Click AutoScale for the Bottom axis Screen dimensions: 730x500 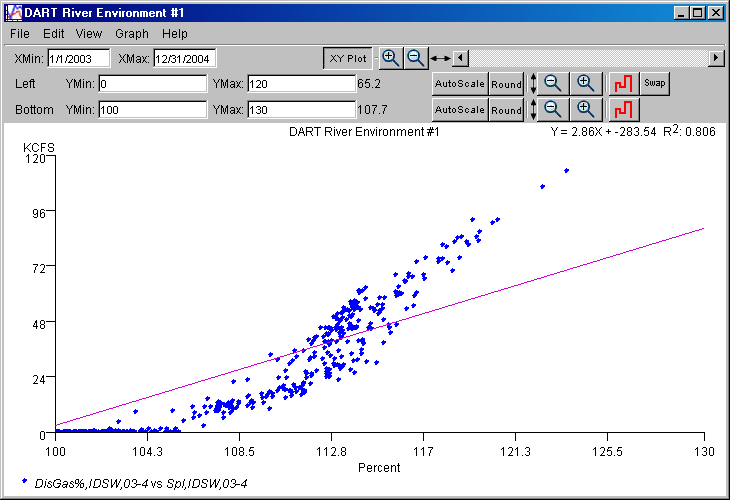[459, 109]
